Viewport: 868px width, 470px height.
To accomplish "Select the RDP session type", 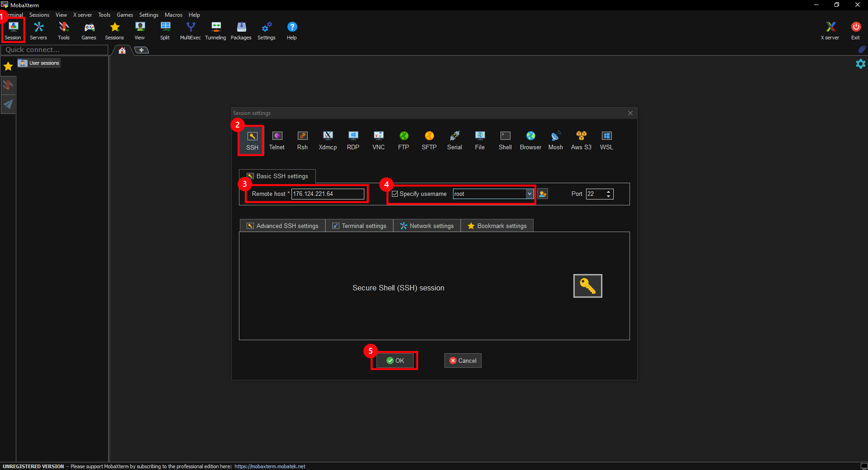I will (353, 141).
